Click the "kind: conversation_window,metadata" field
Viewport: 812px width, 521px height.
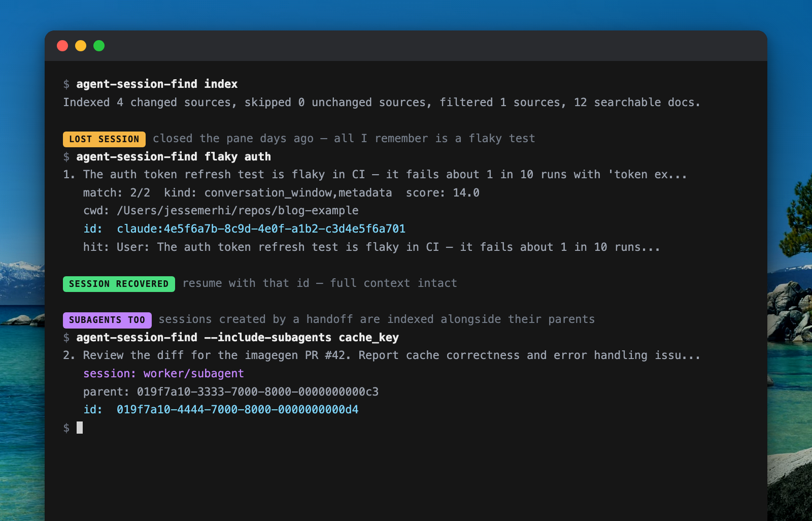[278, 193]
